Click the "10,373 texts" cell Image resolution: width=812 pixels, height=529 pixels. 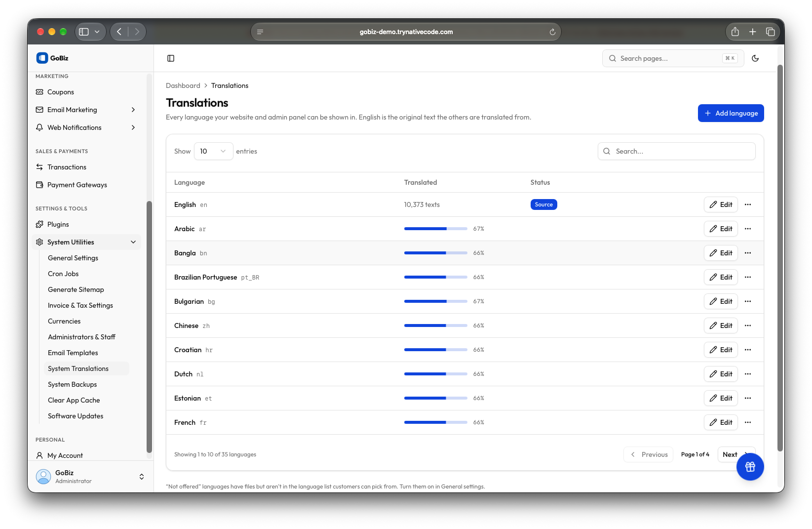422,204
